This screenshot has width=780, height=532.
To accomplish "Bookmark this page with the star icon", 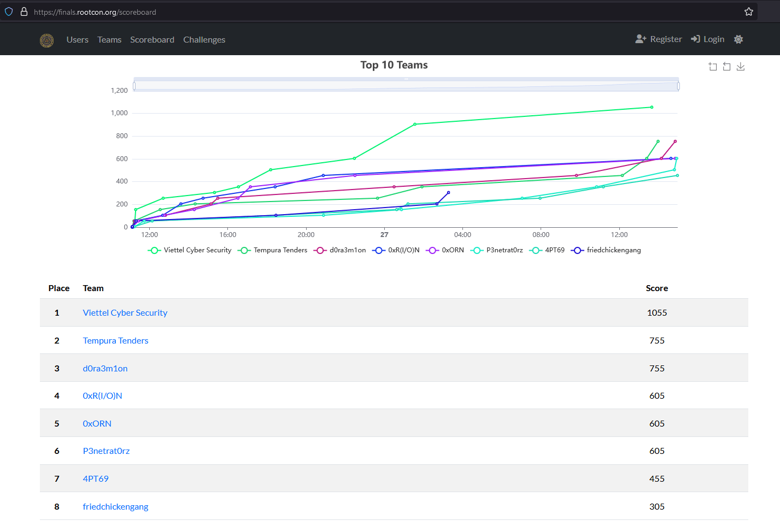I will 749,11.
